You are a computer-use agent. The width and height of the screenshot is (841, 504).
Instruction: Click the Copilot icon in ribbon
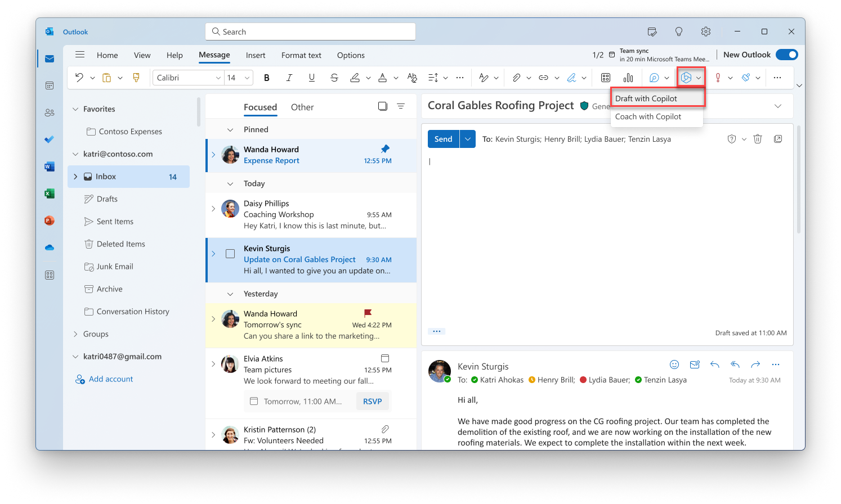(x=686, y=78)
